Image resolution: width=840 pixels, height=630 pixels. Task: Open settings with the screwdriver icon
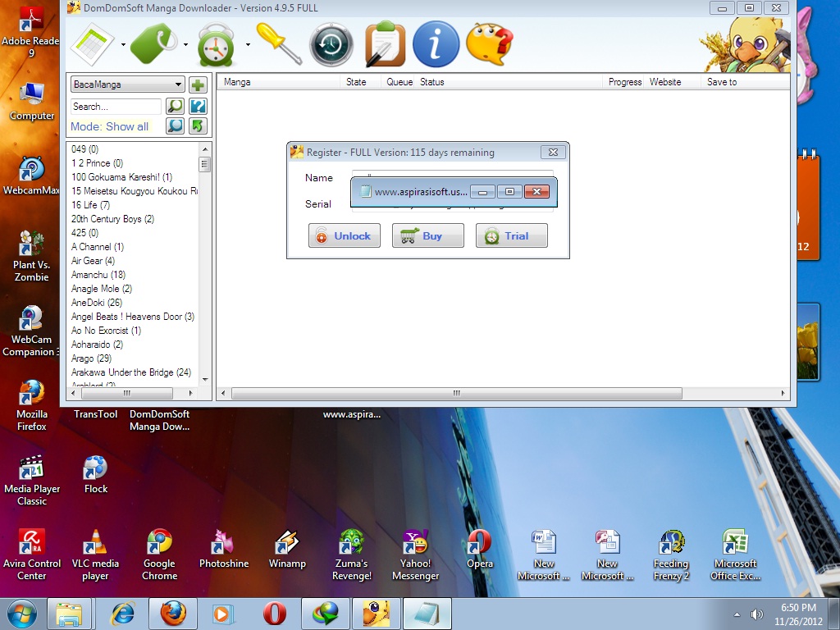(279, 43)
